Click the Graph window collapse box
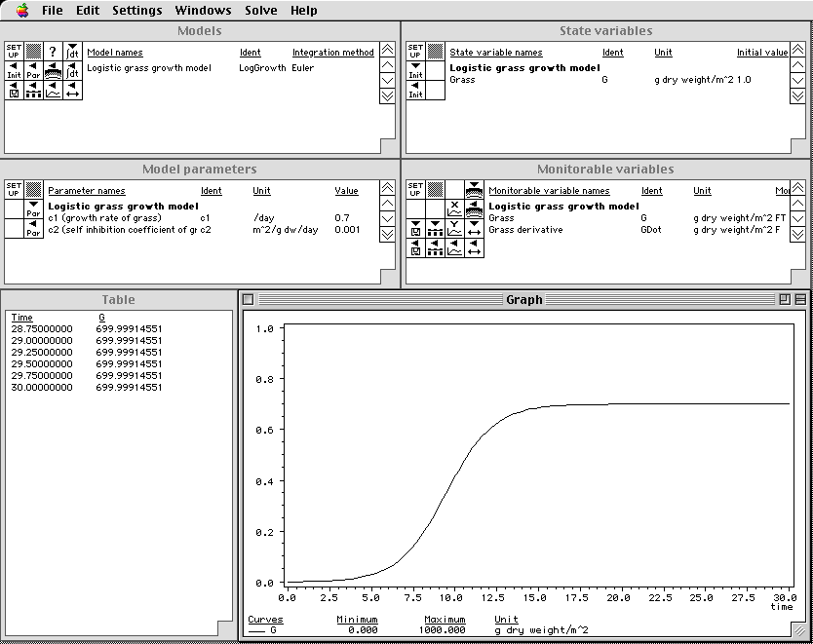Image resolution: width=813 pixels, height=644 pixels. pos(800,299)
